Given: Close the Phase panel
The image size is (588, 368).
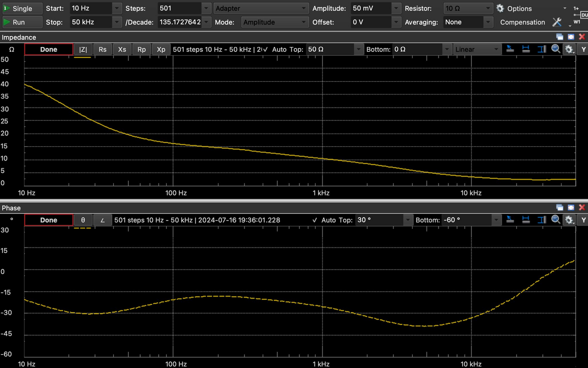Looking at the screenshot, I should (582, 207).
